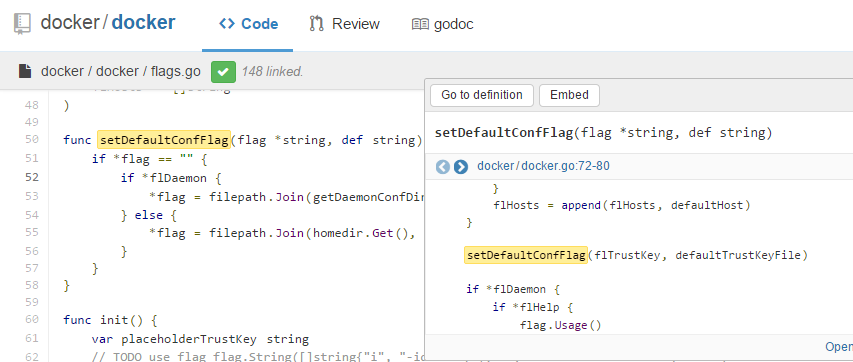This screenshot has height=362, width=853.
Task: Click setDefaultConfFlag call in the popup example
Action: tap(526, 255)
